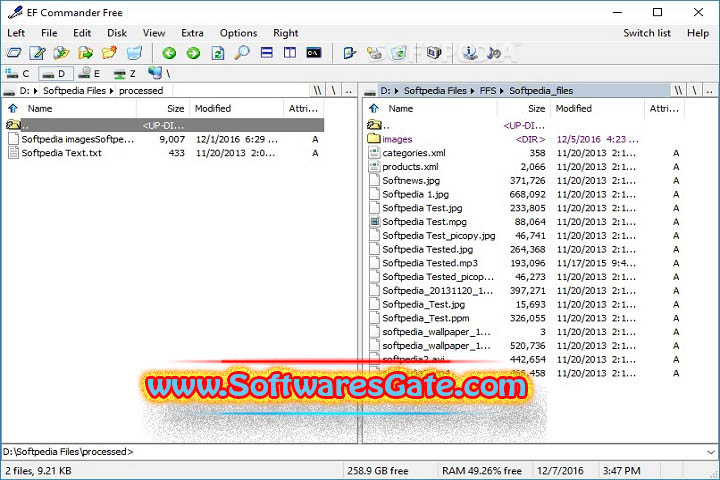Screen dimensions: 720x480
Task: Switch to vertical split layout icon
Action: (x=290, y=53)
